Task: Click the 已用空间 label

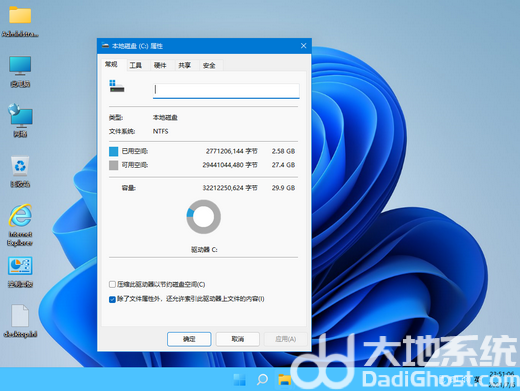Action: (135, 151)
